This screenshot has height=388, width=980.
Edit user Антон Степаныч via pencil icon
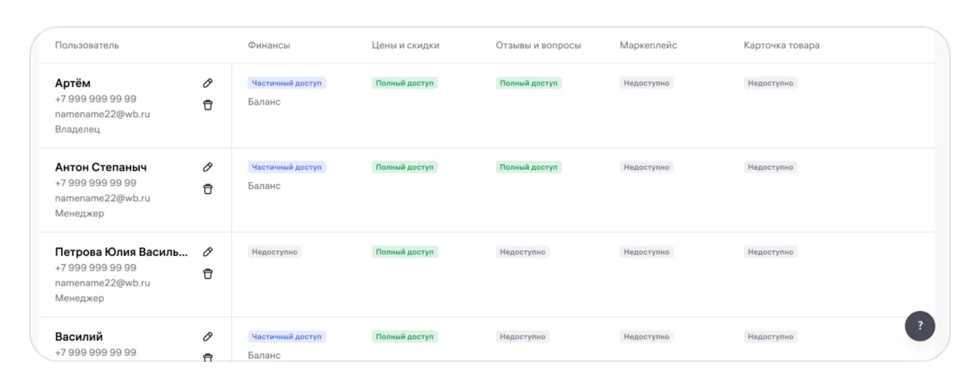[208, 167]
